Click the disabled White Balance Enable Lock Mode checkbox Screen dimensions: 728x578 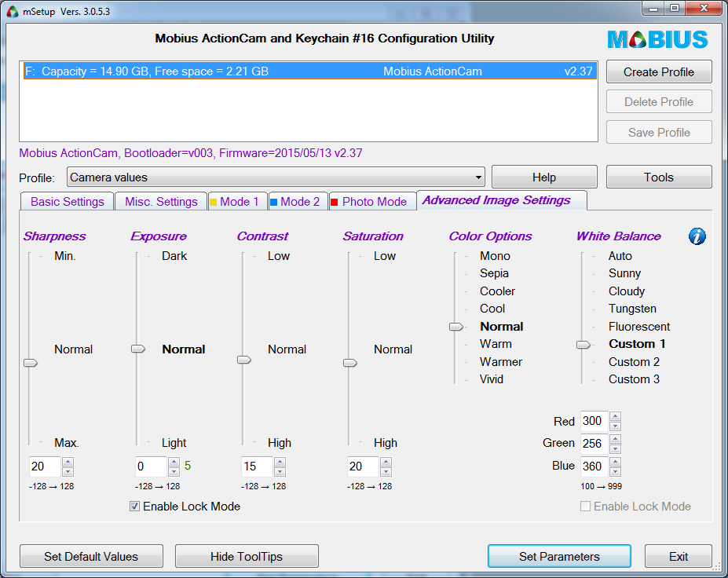(x=586, y=507)
